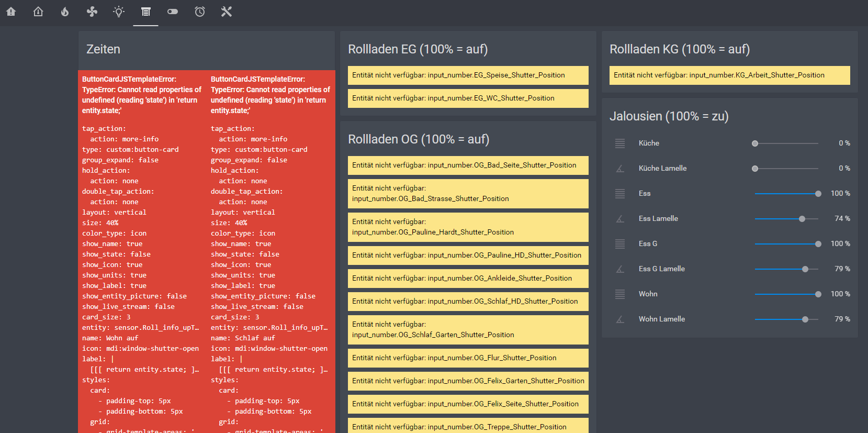Open the tools wrench tab
Viewport: 868px width, 433px height.
[x=227, y=12]
